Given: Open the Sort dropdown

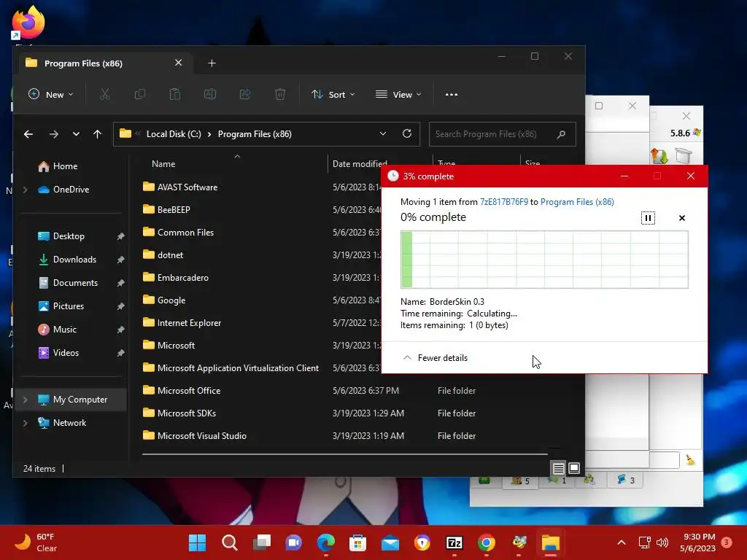Looking at the screenshot, I should [333, 94].
